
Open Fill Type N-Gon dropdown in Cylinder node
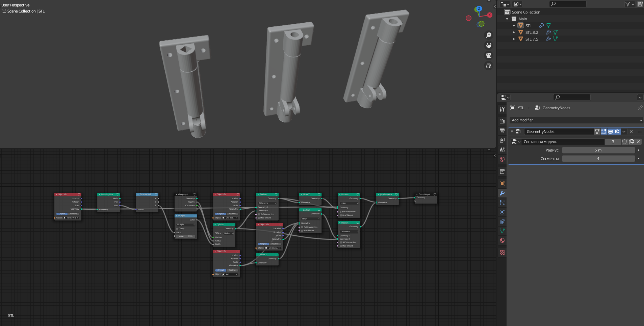click(229, 233)
